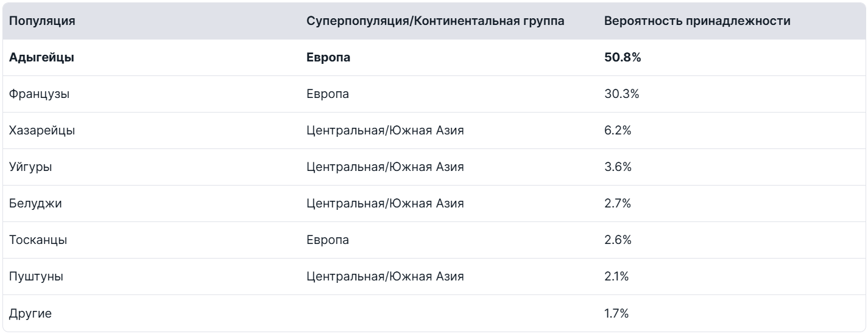Click the 'Вероятность принадлежности' column header

(697, 21)
